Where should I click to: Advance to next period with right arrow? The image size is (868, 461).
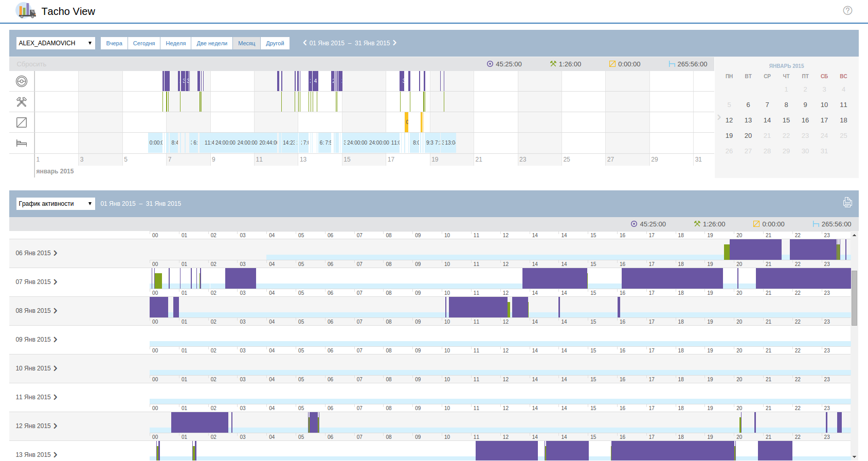[x=395, y=43]
